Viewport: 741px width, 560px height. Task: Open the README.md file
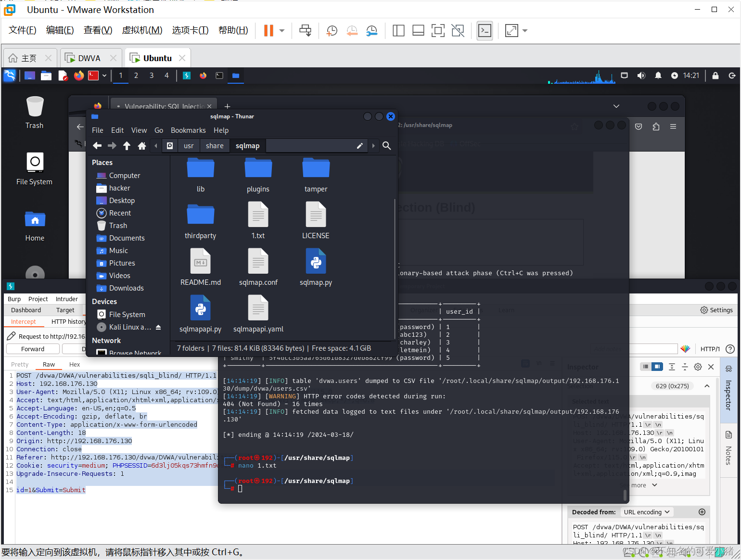coord(200,267)
